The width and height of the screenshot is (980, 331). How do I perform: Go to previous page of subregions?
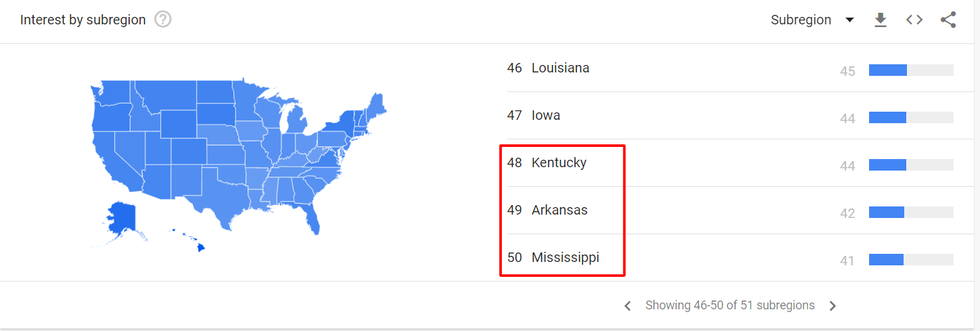click(628, 306)
